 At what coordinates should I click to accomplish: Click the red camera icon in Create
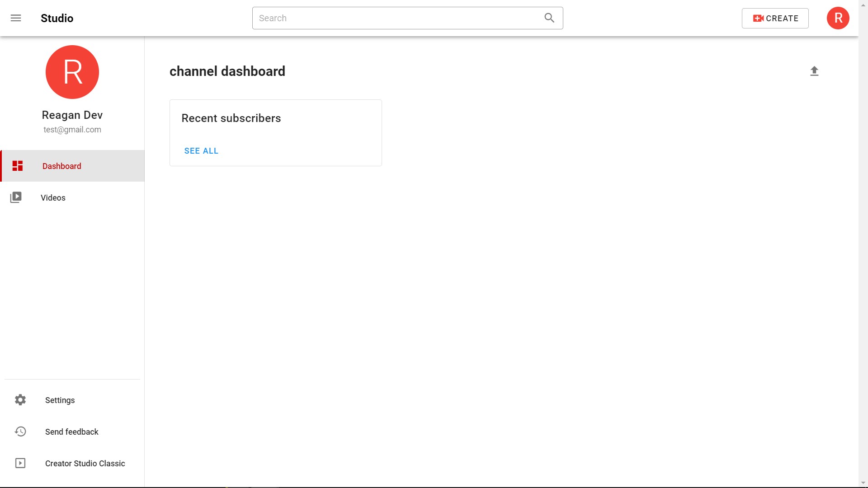pos(758,19)
